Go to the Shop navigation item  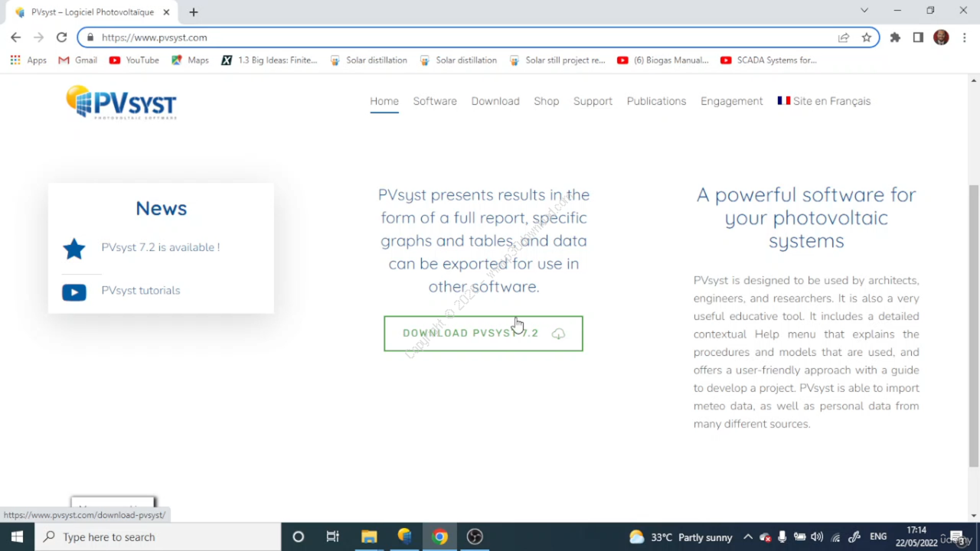[547, 101]
